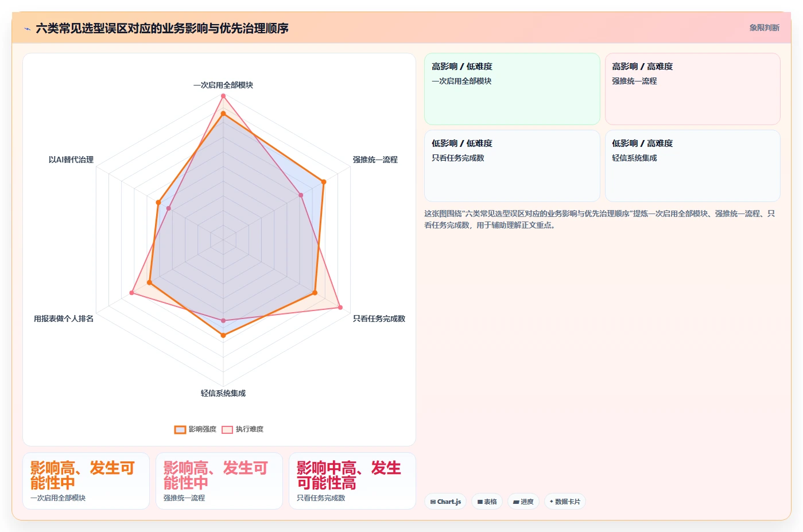
Task: Click the Chart.js chip
Action: coord(445,502)
